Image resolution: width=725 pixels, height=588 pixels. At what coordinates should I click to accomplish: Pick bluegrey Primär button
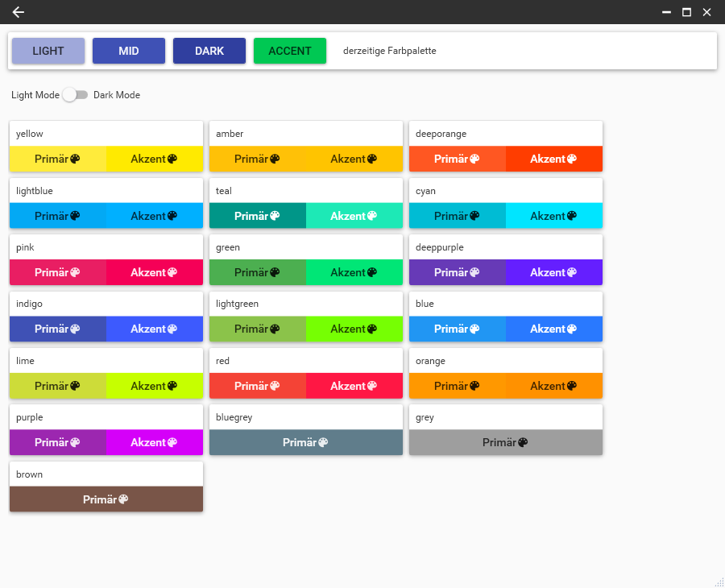pyautogui.click(x=306, y=442)
